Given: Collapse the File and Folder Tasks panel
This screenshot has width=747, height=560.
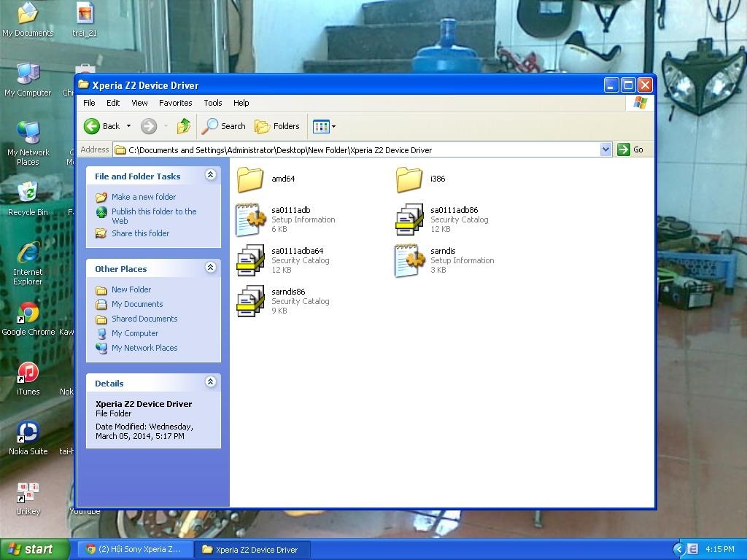Looking at the screenshot, I should coord(211,175).
